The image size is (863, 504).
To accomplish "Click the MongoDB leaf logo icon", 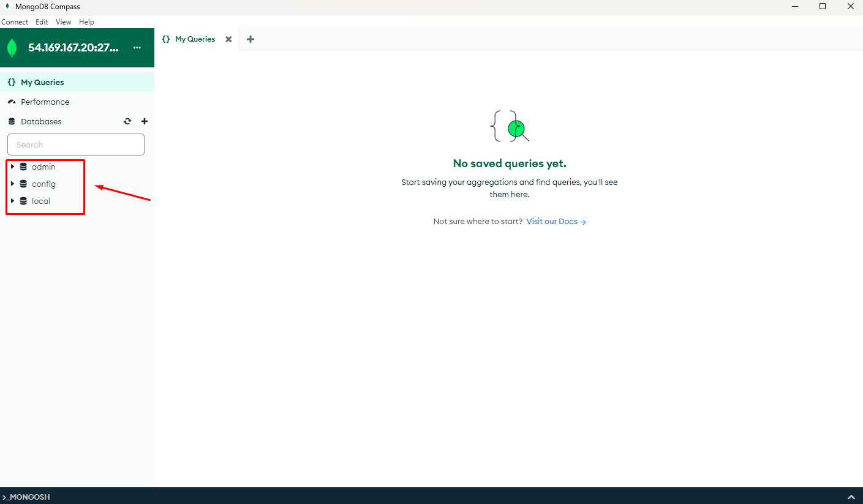I will [12, 48].
